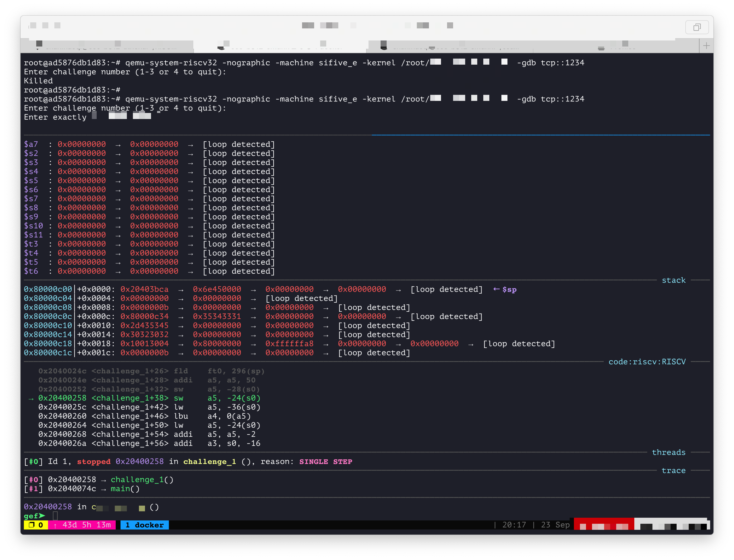Click the threads section header label
This screenshot has width=734, height=560.
coord(668,452)
